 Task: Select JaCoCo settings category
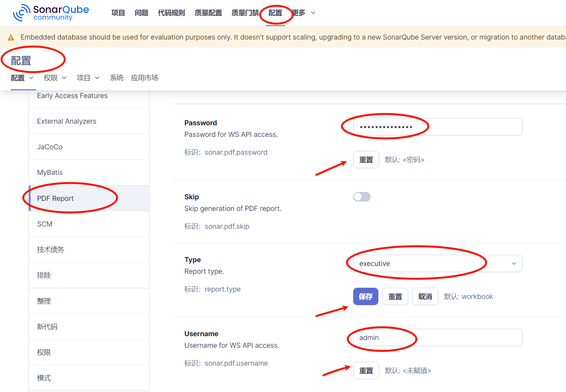point(89,147)
